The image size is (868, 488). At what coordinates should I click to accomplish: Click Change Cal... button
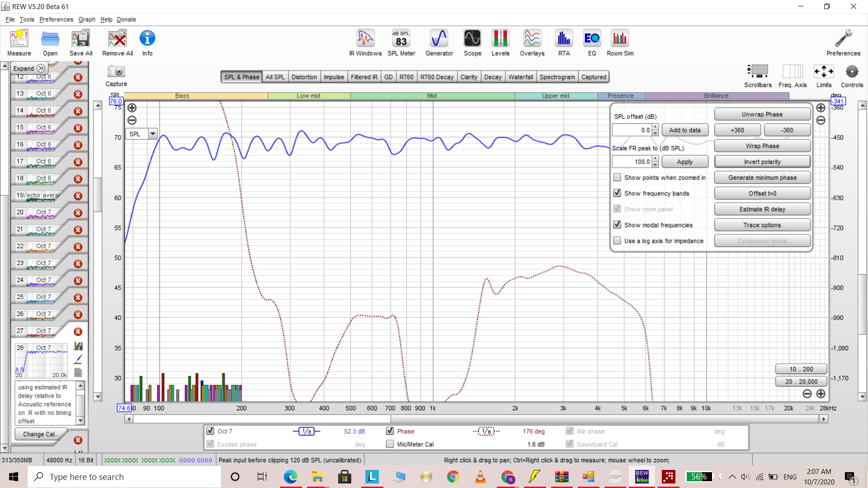coord(41,434)
